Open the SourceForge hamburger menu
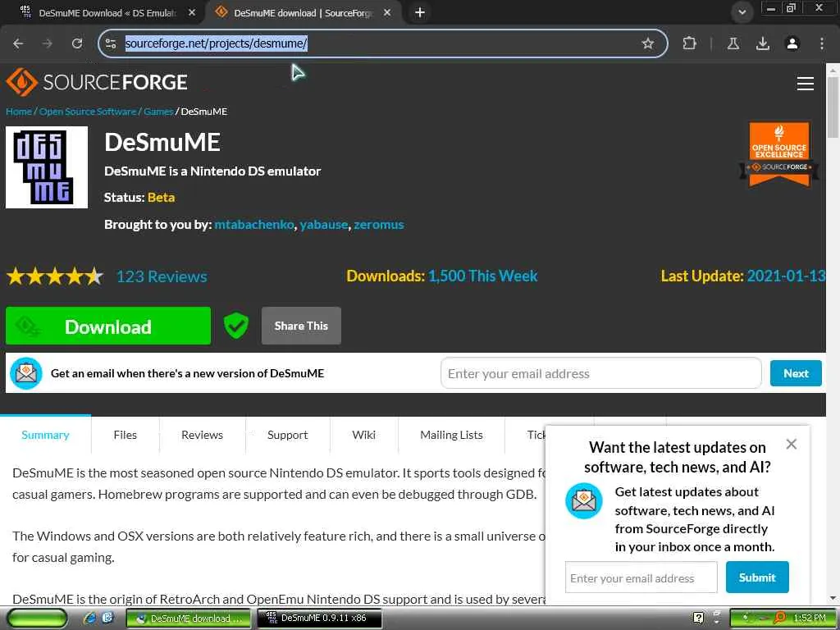The width and height of the screenshot is (840, 630). click(x=806, y=84)
